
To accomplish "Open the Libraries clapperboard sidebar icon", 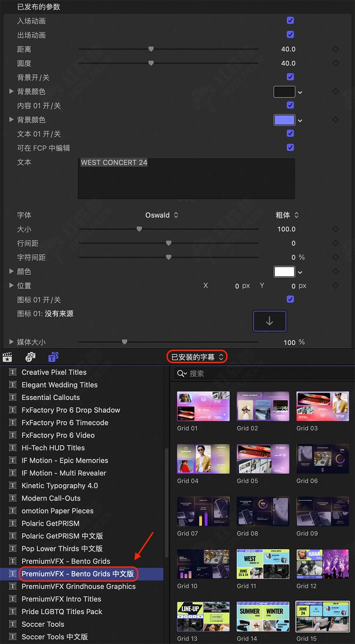I will [7, 357].
